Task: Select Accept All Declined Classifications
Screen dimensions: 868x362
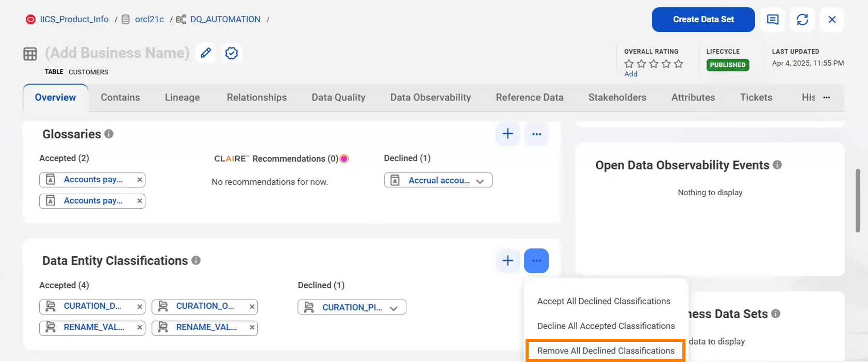Action: (x=603, y=301)
